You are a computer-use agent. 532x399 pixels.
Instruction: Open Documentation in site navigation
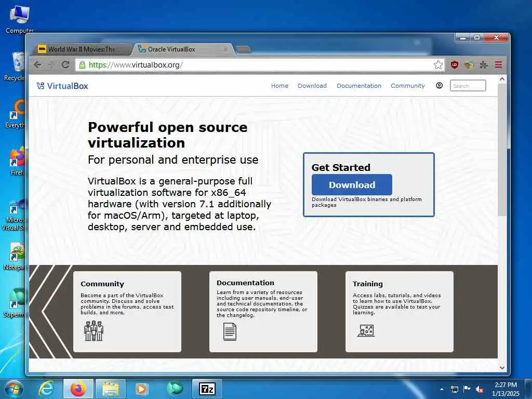click(x=359, y=86)
